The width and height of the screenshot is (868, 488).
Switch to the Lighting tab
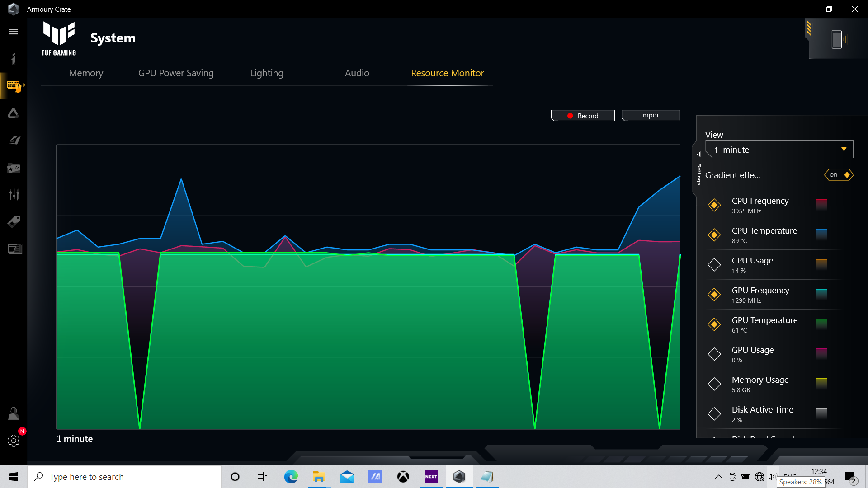pyautogui.click(x=267, y=73)
